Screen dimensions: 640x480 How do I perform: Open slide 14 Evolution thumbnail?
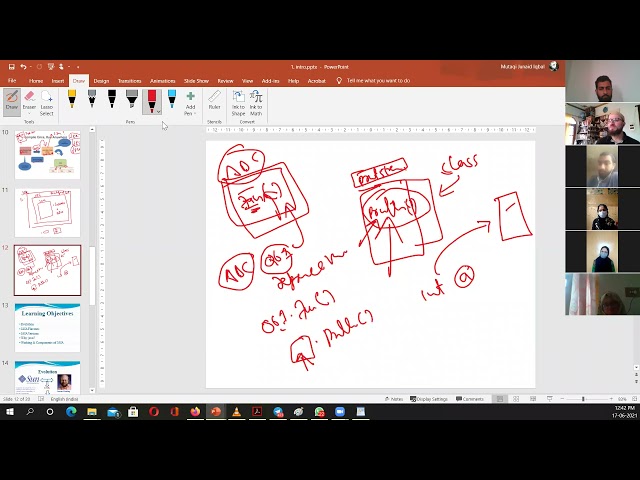47,378
